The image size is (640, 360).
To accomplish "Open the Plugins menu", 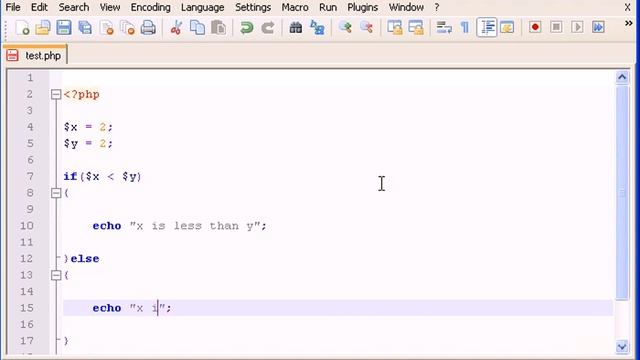I will pos(362,7).
